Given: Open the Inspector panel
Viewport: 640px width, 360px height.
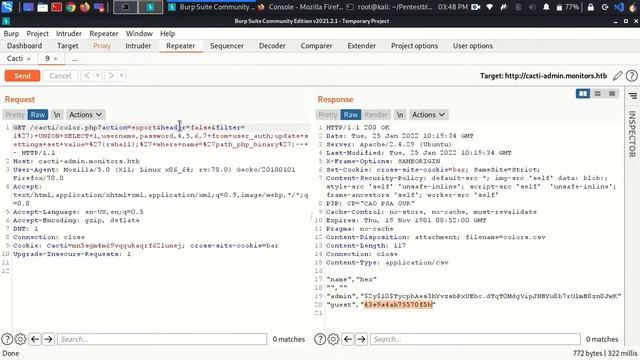Looking at the screenshot, I should (632, 134).
